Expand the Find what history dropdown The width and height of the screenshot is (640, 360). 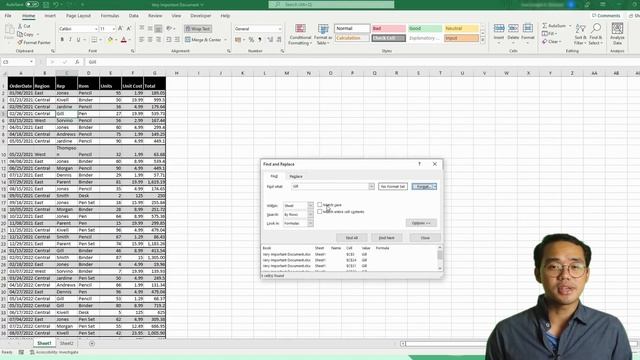tap(371, 187)
